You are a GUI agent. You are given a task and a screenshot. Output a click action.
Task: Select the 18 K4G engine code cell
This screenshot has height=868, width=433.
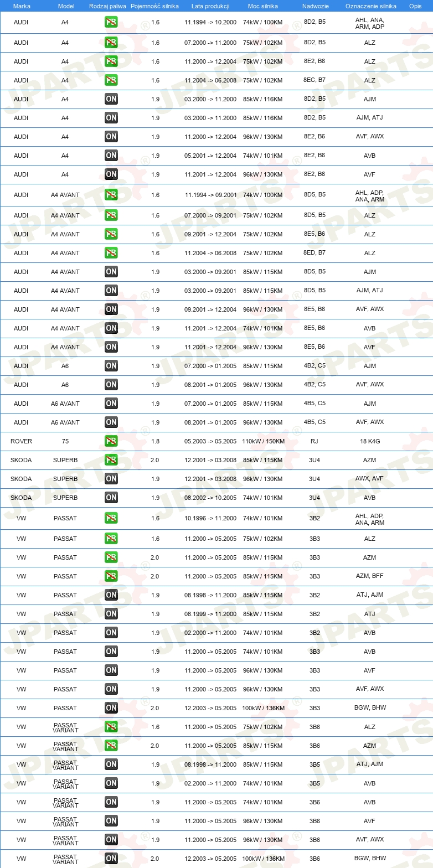(x=370, y=441)
